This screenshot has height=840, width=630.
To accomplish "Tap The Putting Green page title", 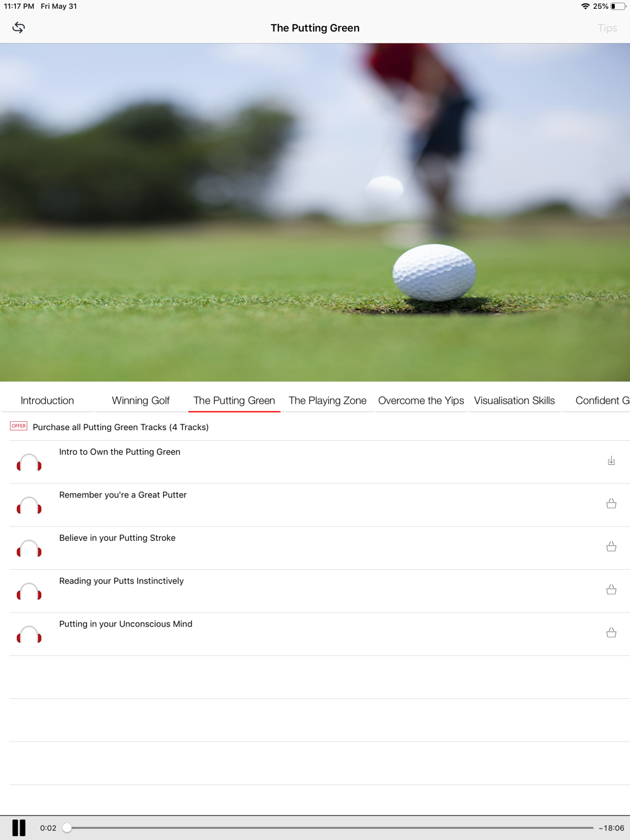I will click(x=315, y=28).
